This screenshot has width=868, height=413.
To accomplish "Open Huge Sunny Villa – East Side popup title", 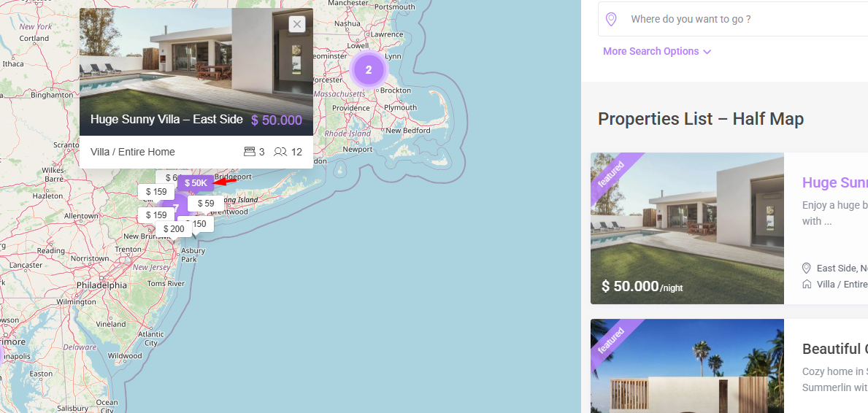I will pos(166,120).
